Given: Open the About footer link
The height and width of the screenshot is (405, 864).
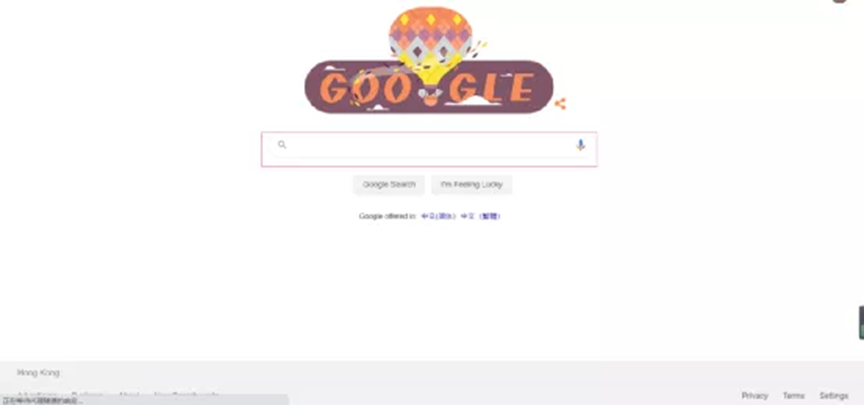Looking at the screenshot, I should 129,395.
